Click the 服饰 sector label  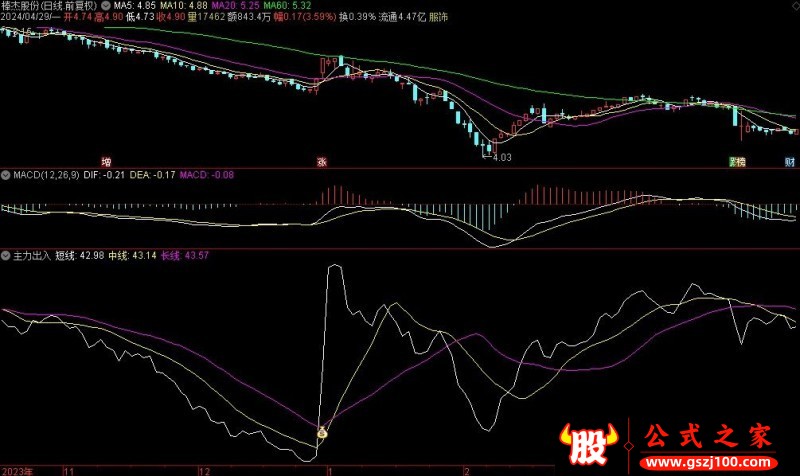439,17
